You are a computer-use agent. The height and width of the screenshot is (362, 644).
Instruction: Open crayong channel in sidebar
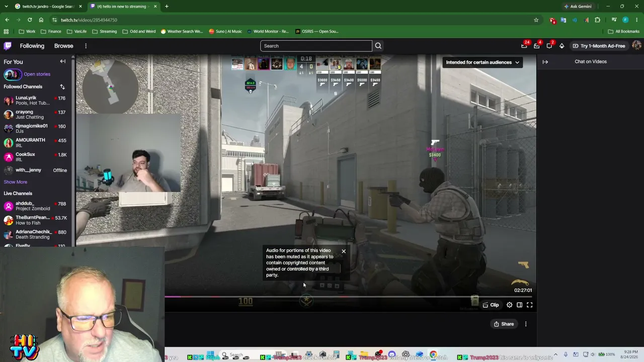click(x=35, y=115)
